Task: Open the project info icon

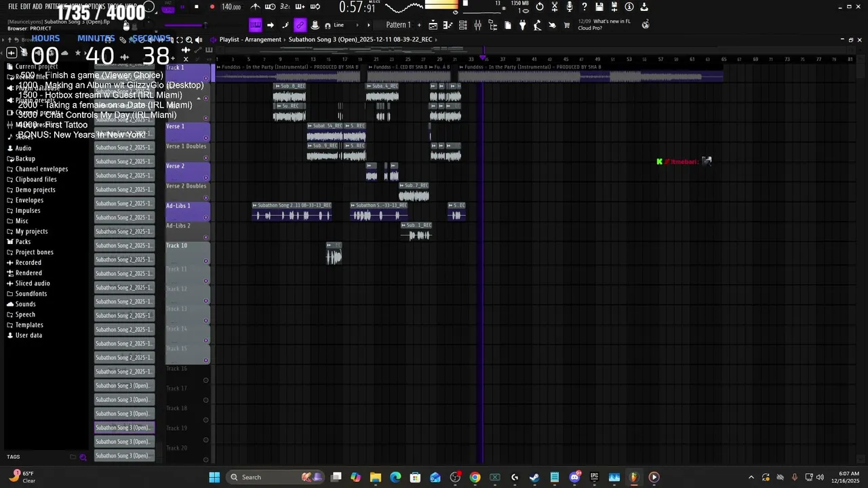Action: point(629,7)
